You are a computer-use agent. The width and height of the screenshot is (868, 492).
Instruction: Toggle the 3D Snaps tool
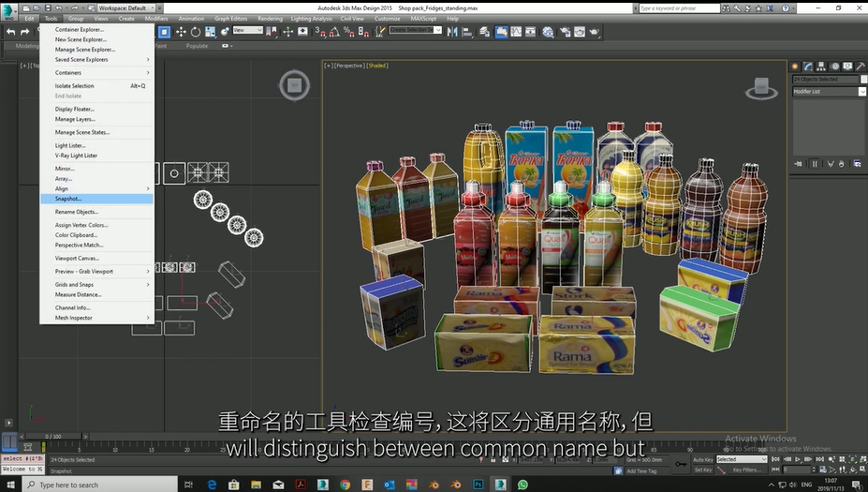tap(320, 32)
